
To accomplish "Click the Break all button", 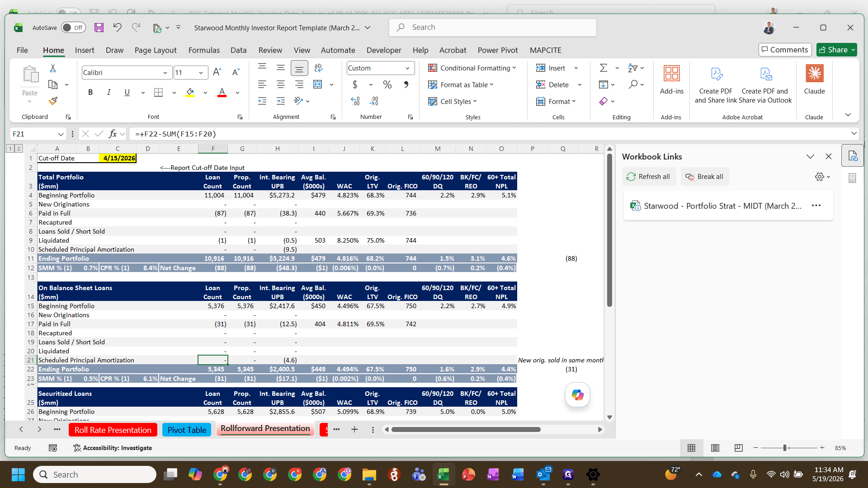I will click(x=705, y=177).
